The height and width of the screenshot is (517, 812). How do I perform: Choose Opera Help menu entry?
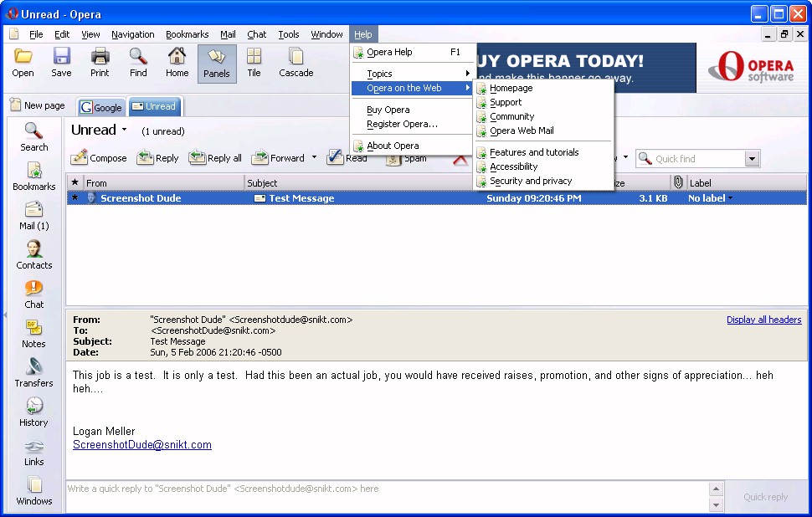414,52
